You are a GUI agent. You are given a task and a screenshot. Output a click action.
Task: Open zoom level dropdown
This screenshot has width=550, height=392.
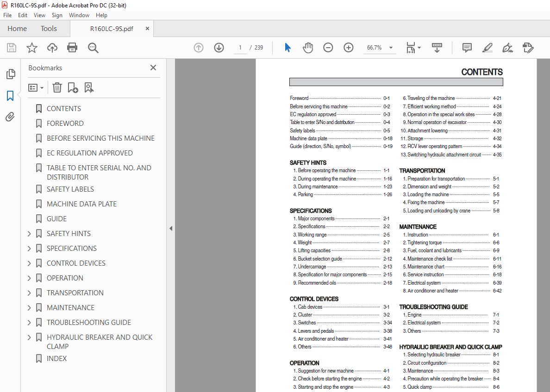[x=391, y=48]
